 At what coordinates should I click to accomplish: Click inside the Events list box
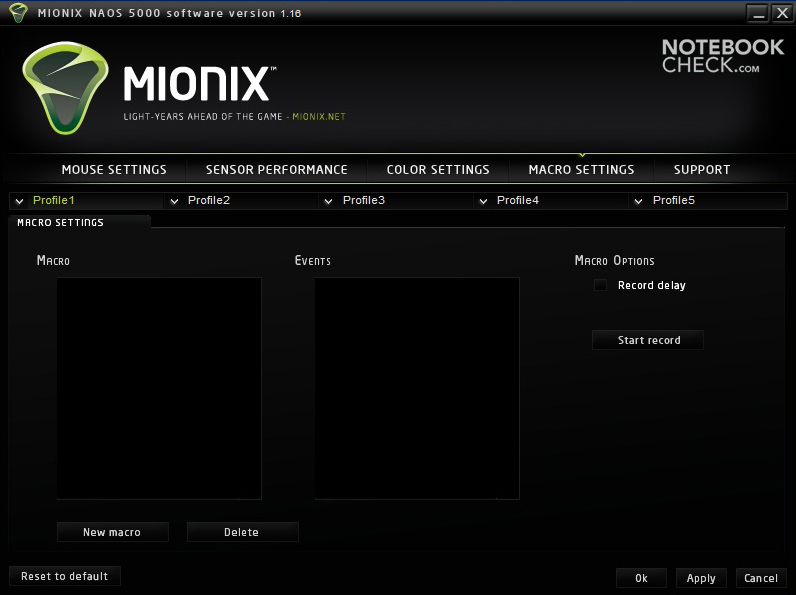pyautogui.click(x=417, y=388)
